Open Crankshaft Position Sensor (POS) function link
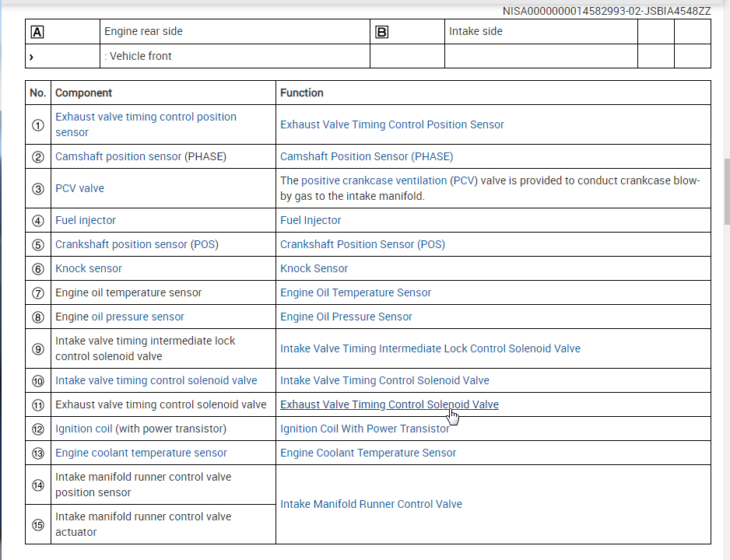 point(363,244)
